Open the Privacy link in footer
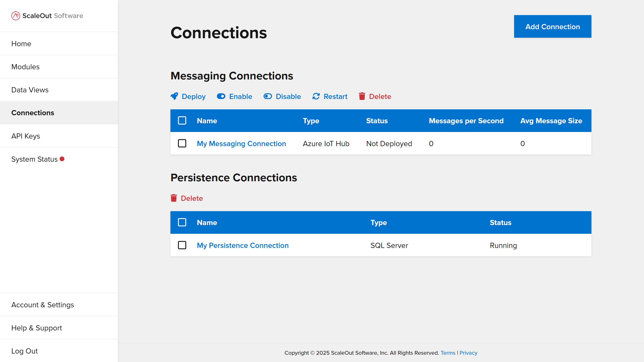 [468, 353]
